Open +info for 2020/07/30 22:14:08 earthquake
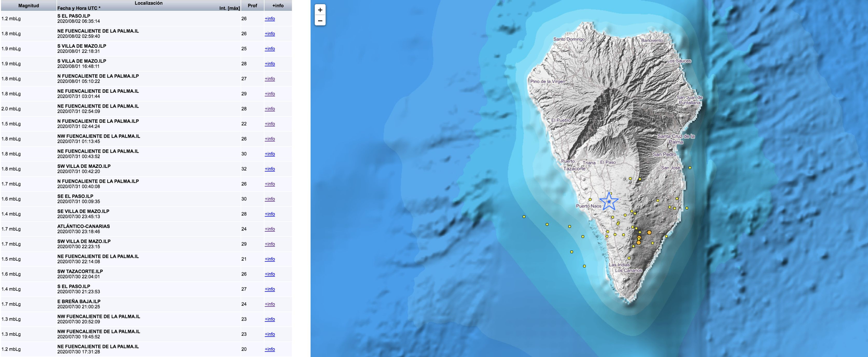The image size is (868, 357). coord(270,259)
